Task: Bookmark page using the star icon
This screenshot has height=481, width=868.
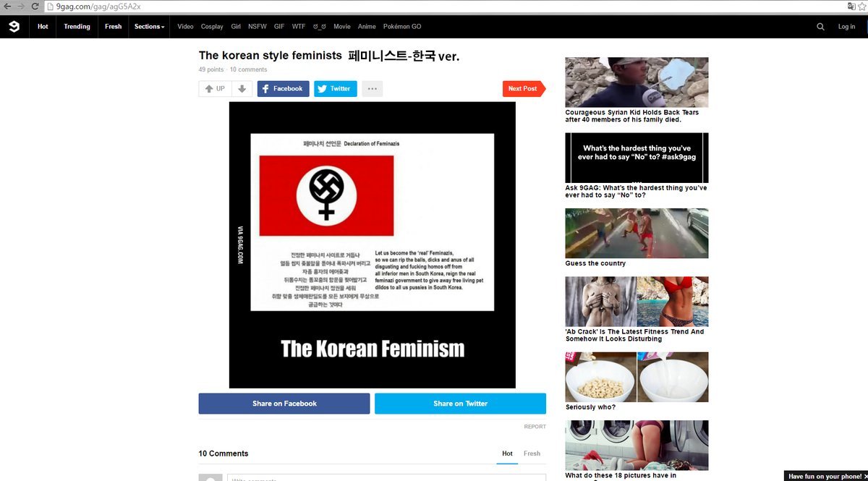Action: click(861, 6)
